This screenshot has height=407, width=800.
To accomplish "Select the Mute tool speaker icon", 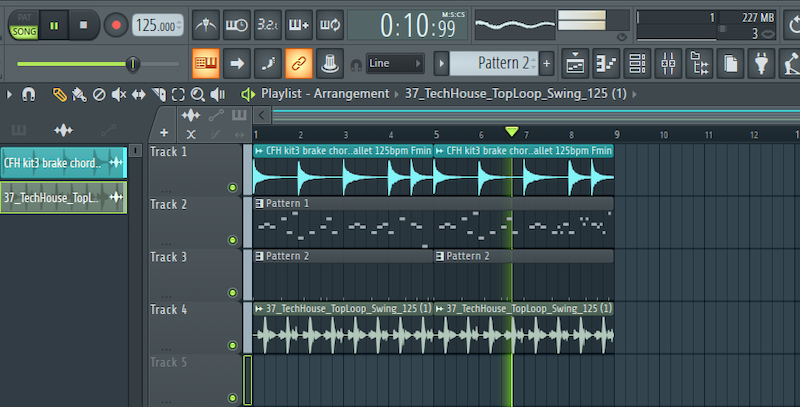I will pos(119,94).
